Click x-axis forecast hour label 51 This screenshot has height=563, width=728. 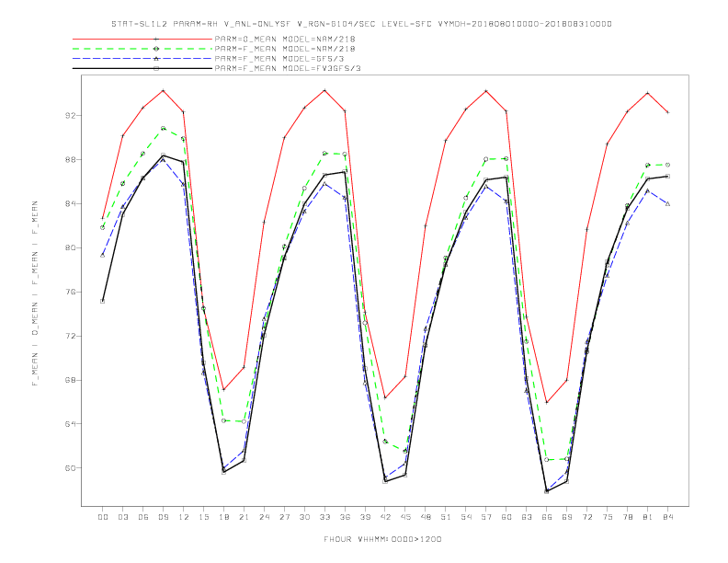pos(446,517)
